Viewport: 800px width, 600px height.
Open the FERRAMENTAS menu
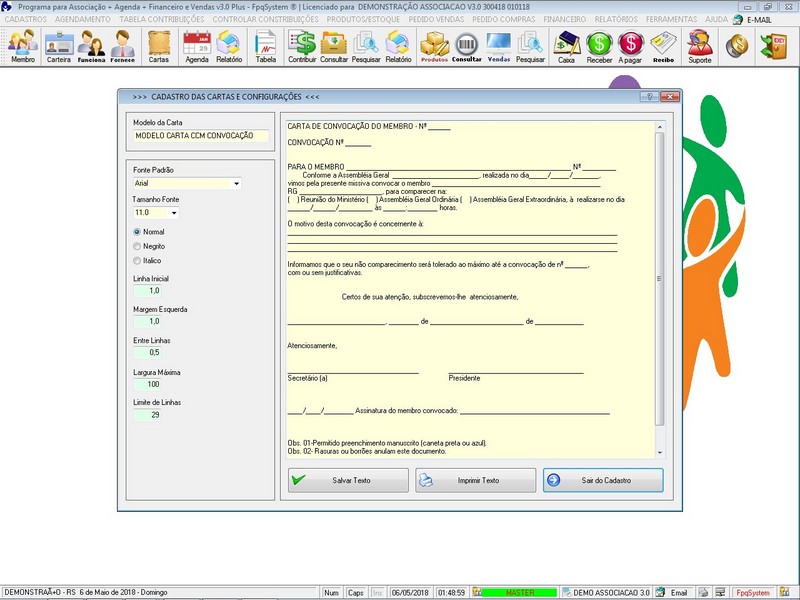click(671, 19)
